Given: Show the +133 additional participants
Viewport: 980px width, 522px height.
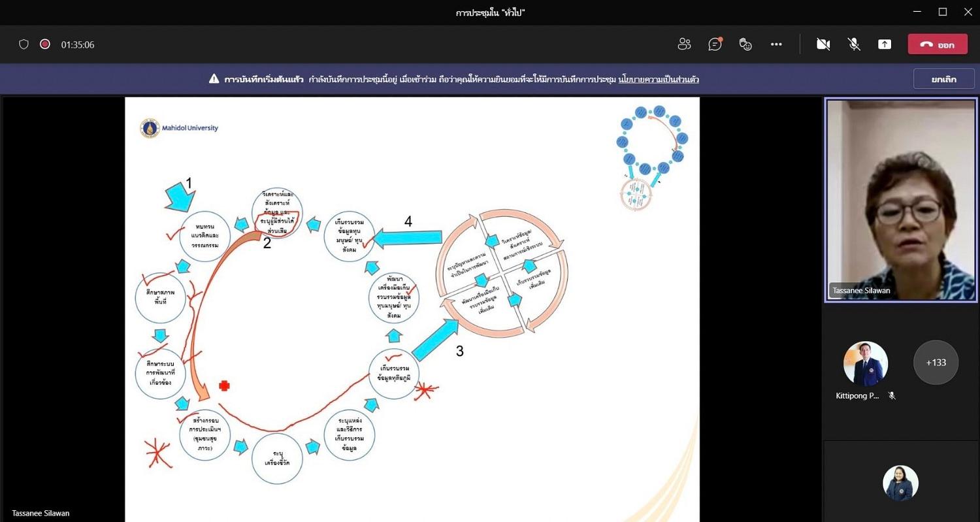Looking at the screenshot, I should [x=936, y=363].
